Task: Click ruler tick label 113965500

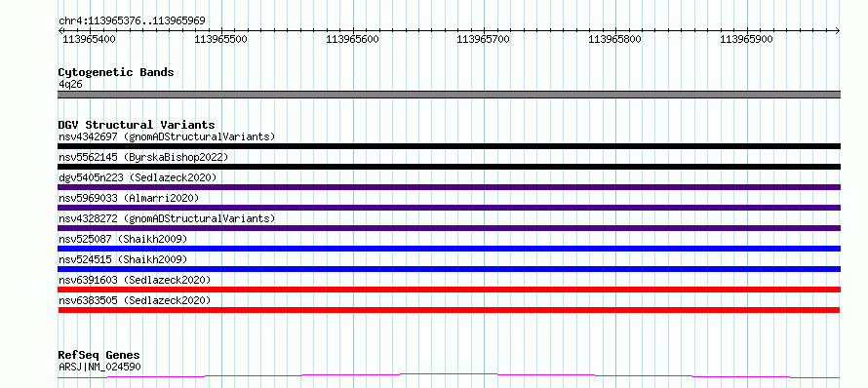Action: (220, 39)
